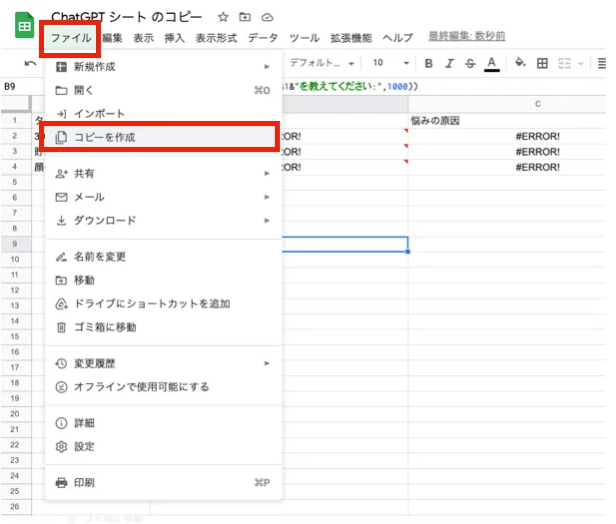
Task: Click the 悩みの原因 header cell
Action: point(507,121)
